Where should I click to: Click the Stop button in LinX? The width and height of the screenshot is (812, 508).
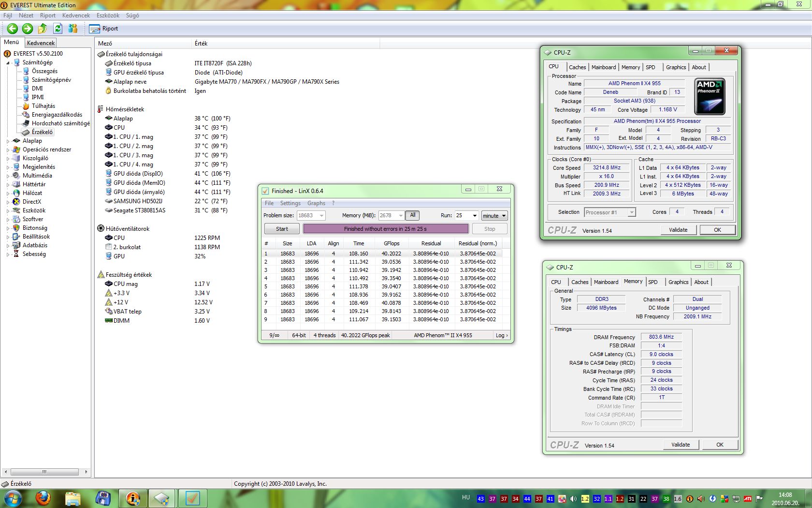490,229
